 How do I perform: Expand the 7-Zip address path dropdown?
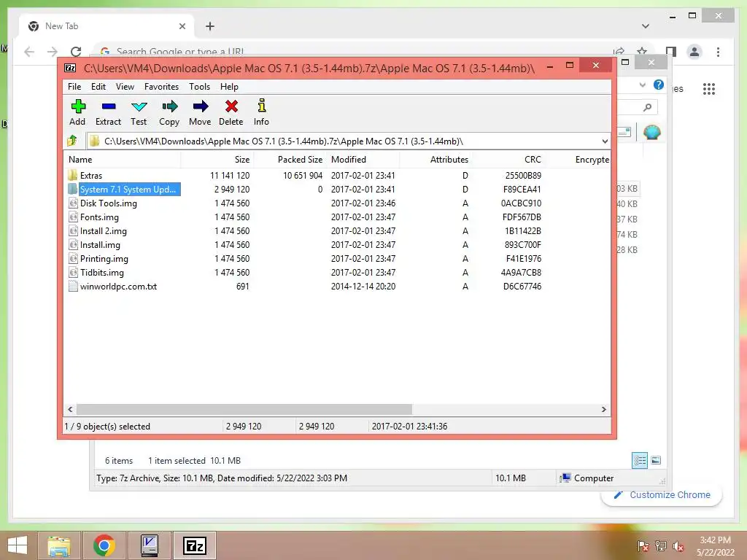[605, 141]
